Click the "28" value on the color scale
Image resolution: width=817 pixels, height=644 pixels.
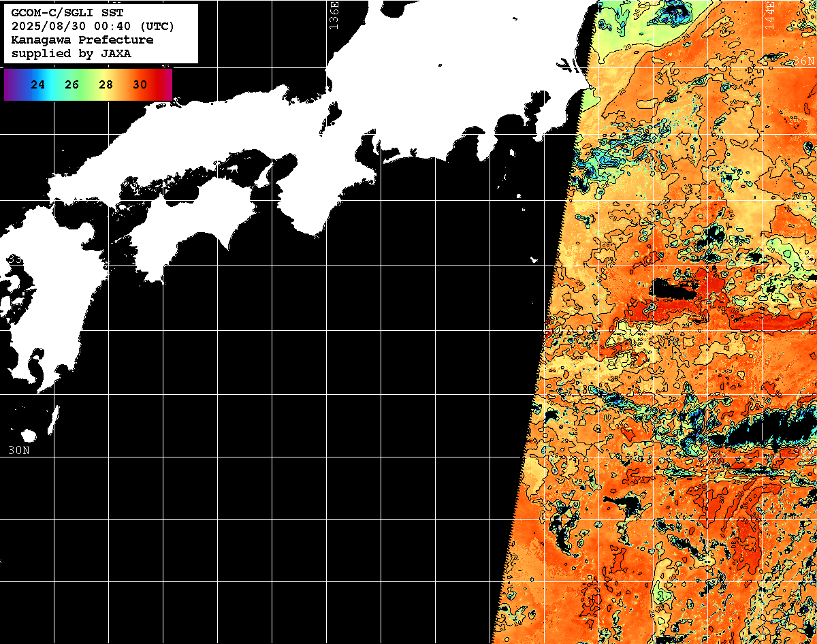tap(106, 85)
